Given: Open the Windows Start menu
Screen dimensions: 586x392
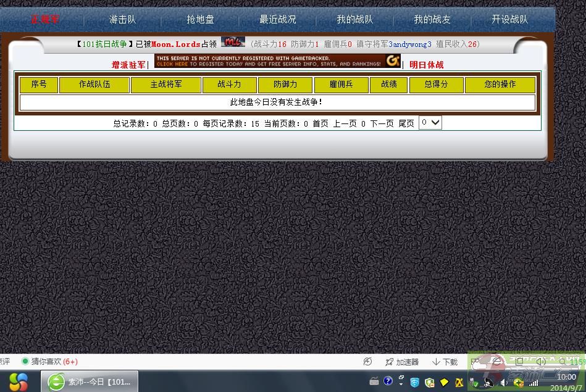Looking at the screenshot, I should click(x=17, y=382).
